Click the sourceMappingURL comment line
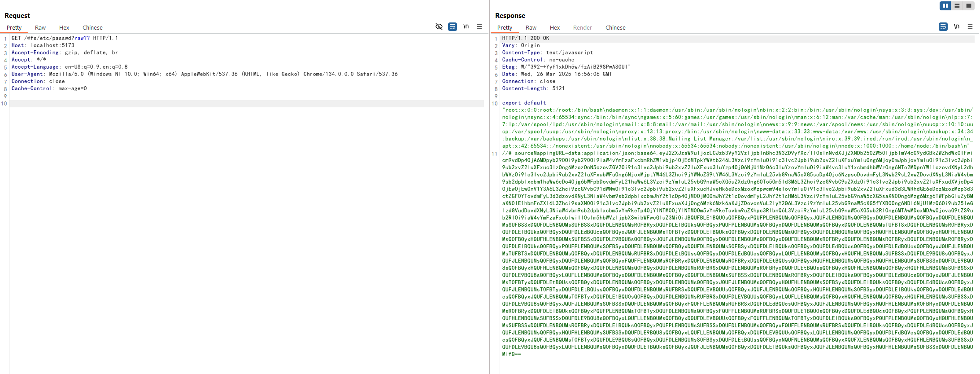 click(738, 254)
